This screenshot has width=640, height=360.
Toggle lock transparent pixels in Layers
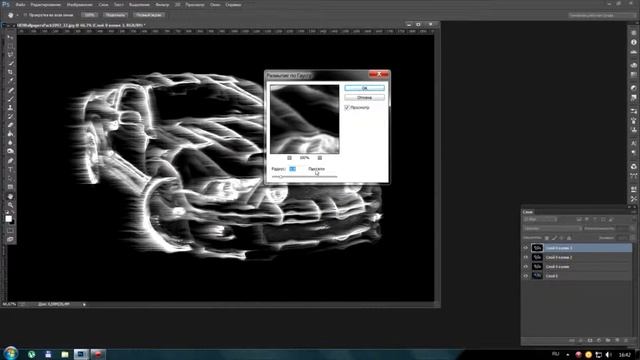[x=547, y=238]
